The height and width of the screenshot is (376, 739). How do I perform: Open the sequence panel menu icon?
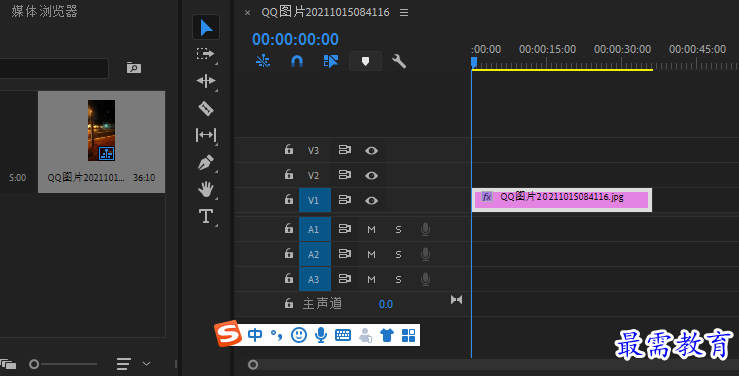coord(404,13)
